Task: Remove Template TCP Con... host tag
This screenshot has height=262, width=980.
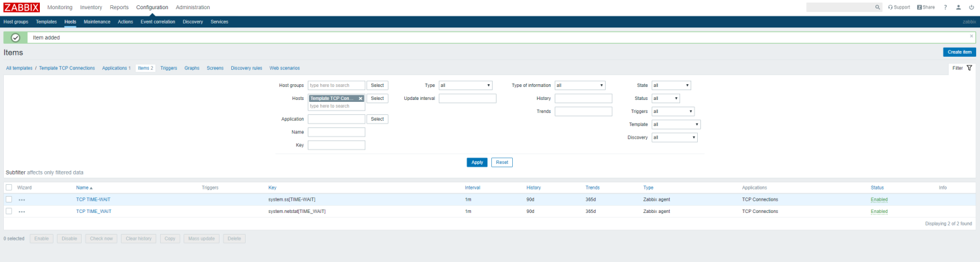Action: (x=360, y=99)
